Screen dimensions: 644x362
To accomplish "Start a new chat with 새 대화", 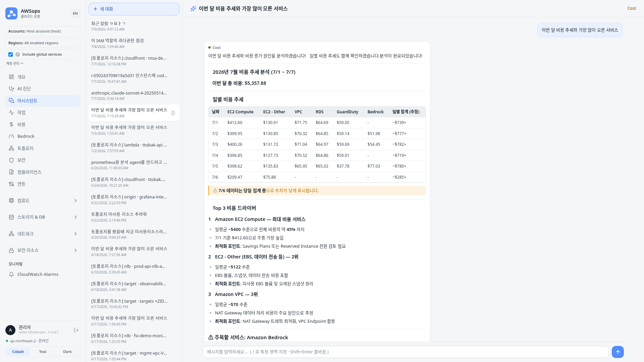I will click(134, 9).
